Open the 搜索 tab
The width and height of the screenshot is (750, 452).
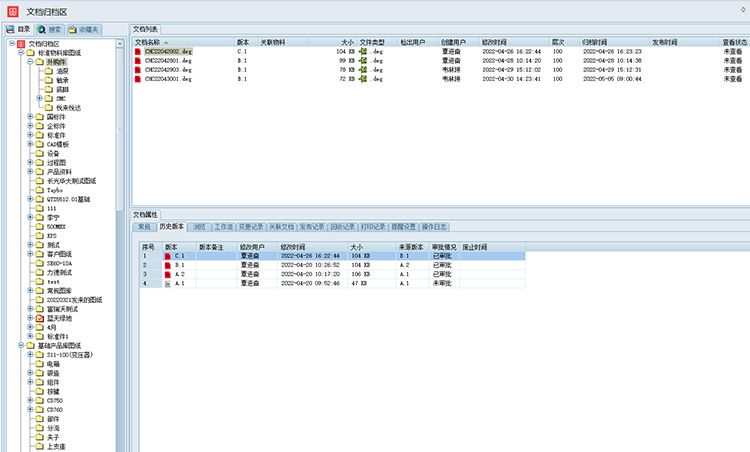50,30
